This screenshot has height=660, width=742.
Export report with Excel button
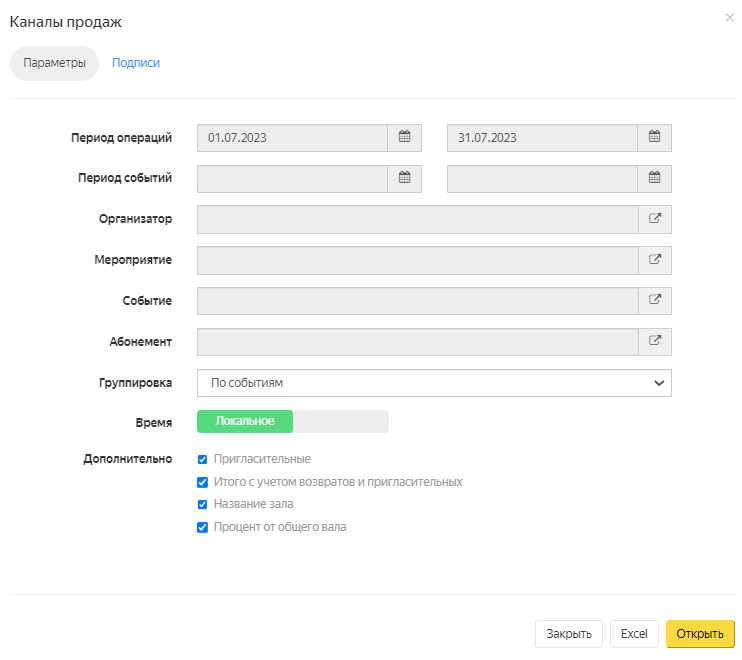click(x=634, y=634)
